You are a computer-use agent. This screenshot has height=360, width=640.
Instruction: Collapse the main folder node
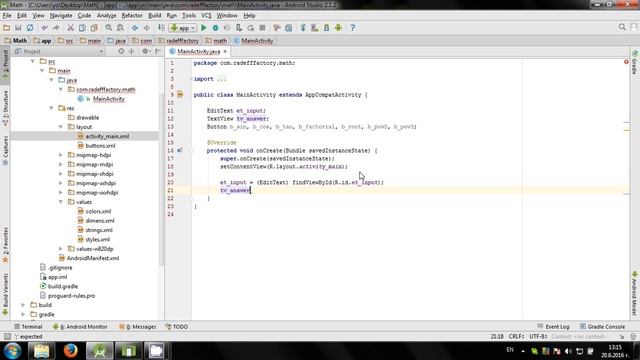click(x=42, y=71)
